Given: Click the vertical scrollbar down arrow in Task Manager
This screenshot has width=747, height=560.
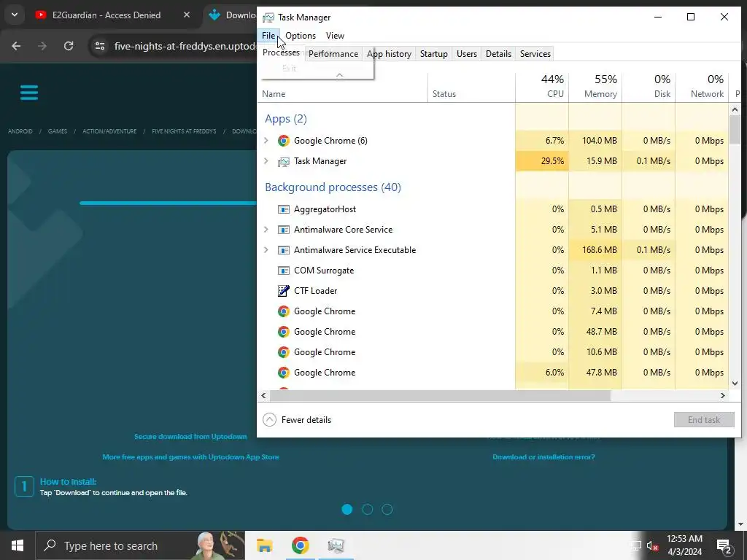Looking at the screenshot, I should point(735,384).
